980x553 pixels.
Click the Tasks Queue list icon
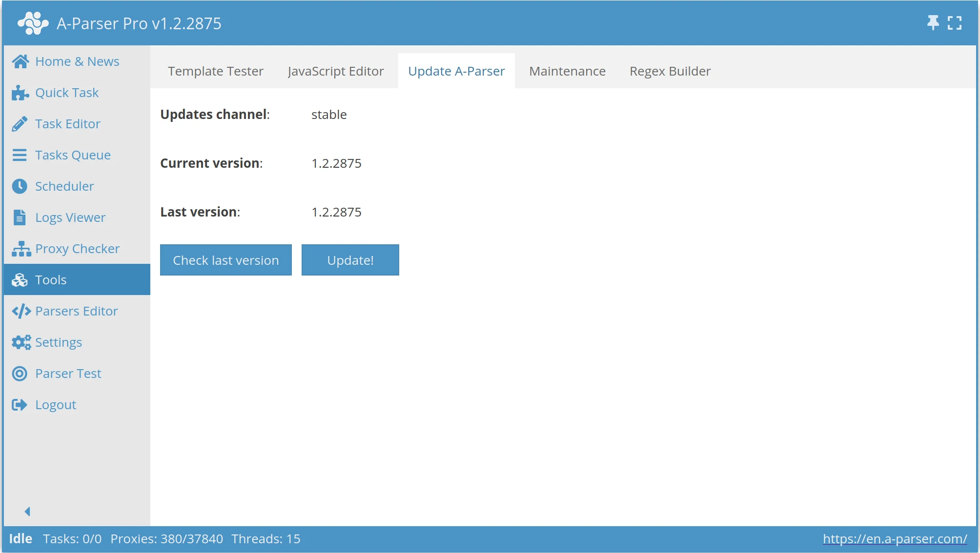coord(20,155)
